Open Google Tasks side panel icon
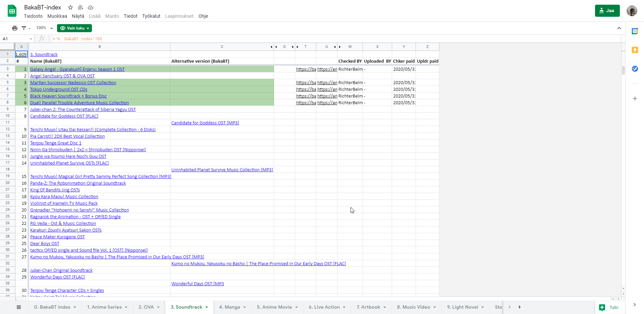Screen dimensions: 644x314 tap(635, 69)
